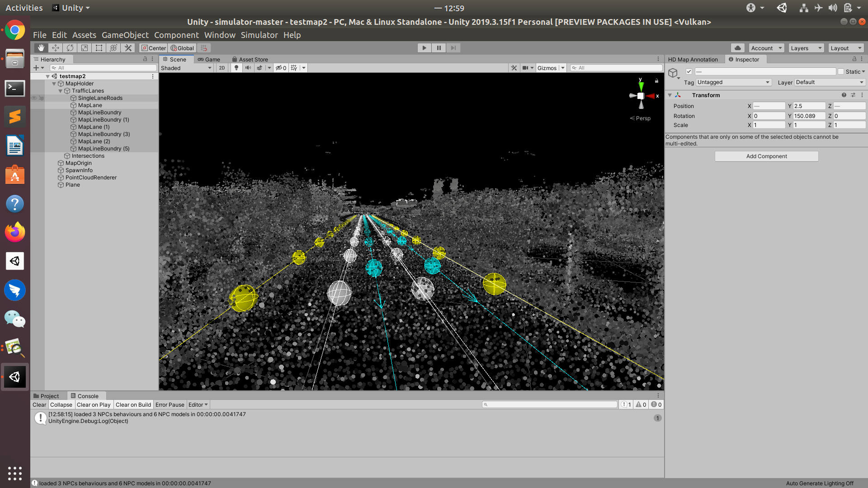Switch to HD Map Annotation tab
This screenshot has width=868, height=488.
[x=693, y=59]
